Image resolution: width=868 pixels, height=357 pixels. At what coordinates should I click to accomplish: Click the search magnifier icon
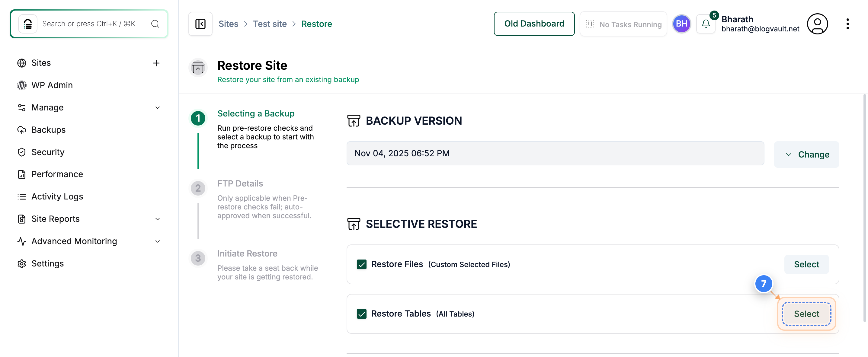pos(155,24)
